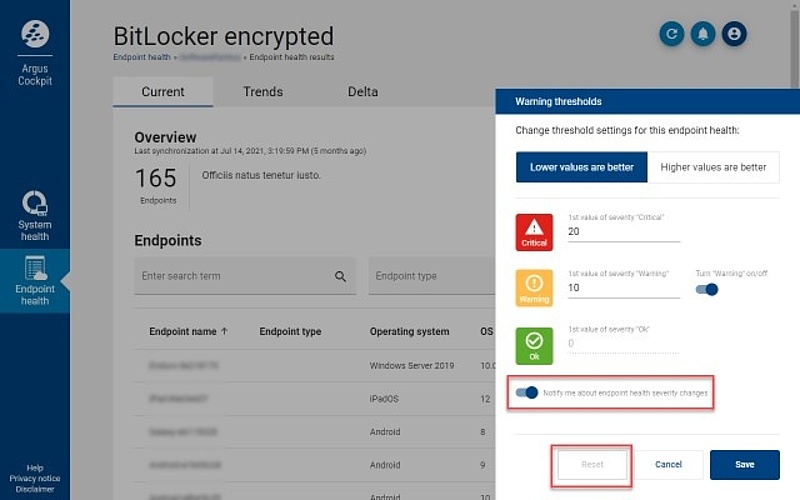Open the user account icon
The height and width of the screenshot is (500, 800).
click(734, 34)
